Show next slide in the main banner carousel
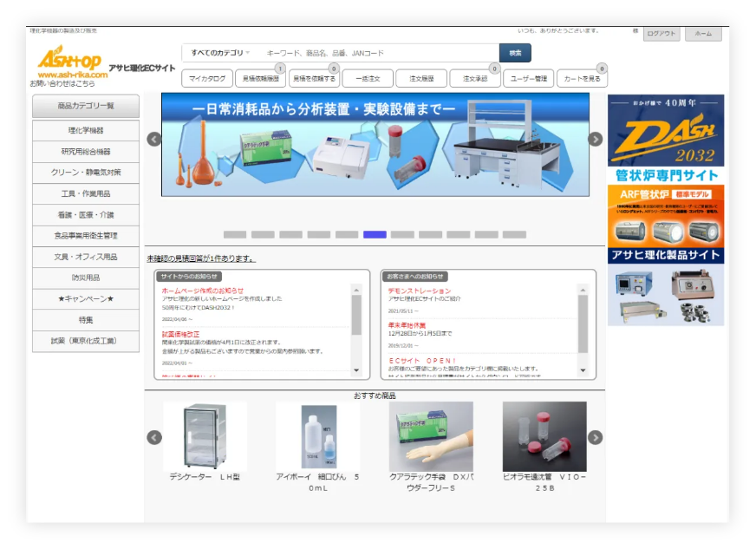Viewport: 756px width, 549px height. pyautogui.click(x=596, y=140)
